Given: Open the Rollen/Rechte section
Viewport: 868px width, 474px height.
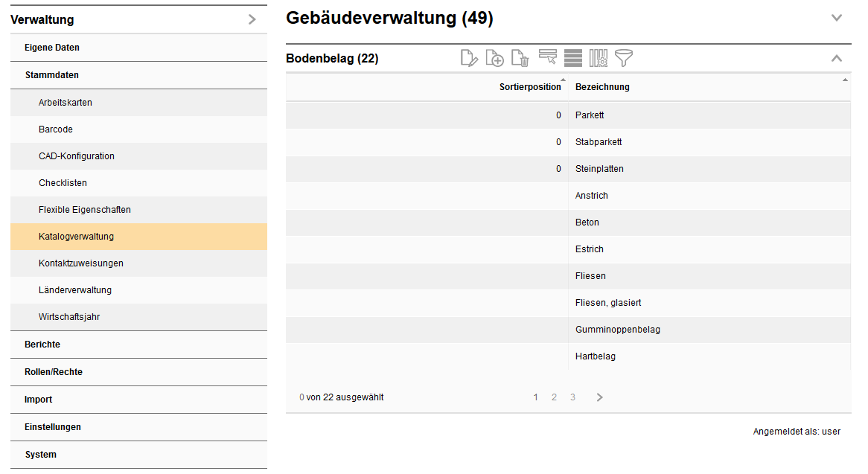Looking at the screenshot, I should click(54, 372).
